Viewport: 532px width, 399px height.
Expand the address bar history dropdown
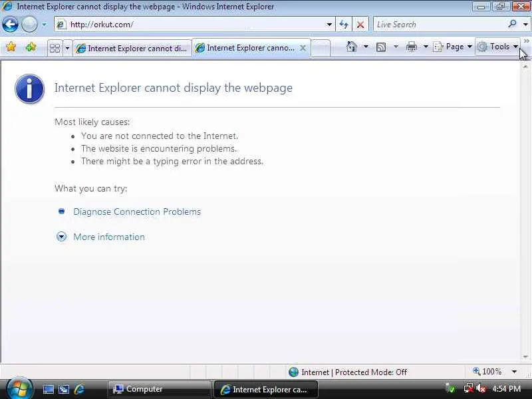329,25
